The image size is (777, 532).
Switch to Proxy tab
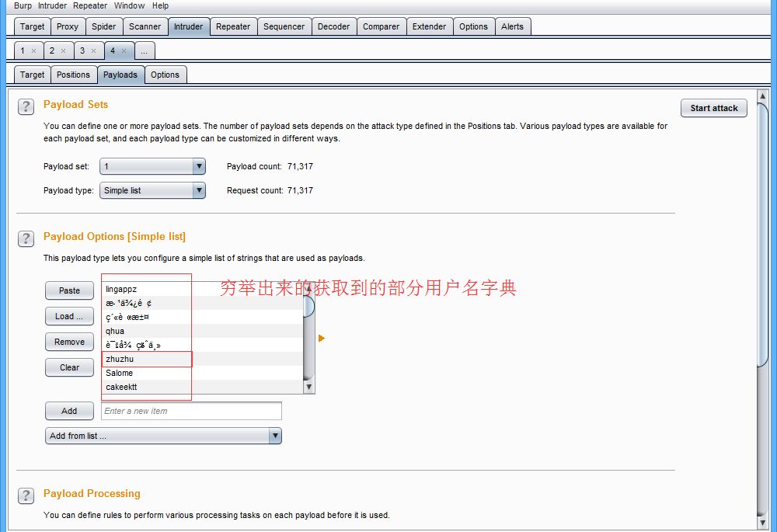pyautogui.click(x=68, y=26)
